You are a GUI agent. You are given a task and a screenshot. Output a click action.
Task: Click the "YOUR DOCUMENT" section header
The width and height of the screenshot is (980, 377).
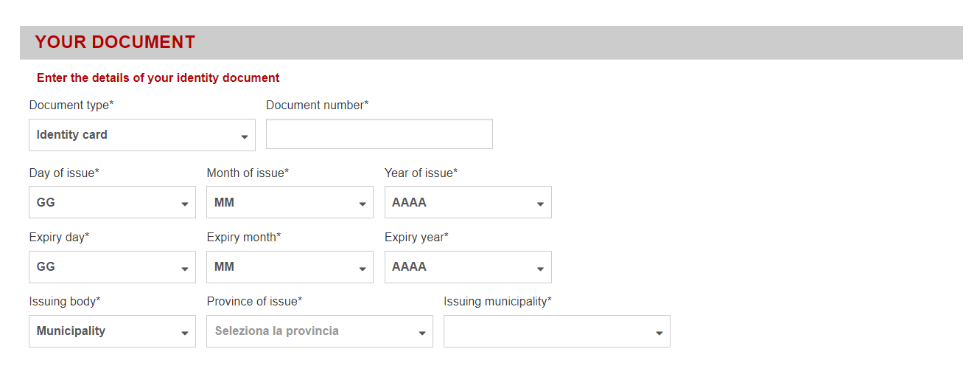115,43
